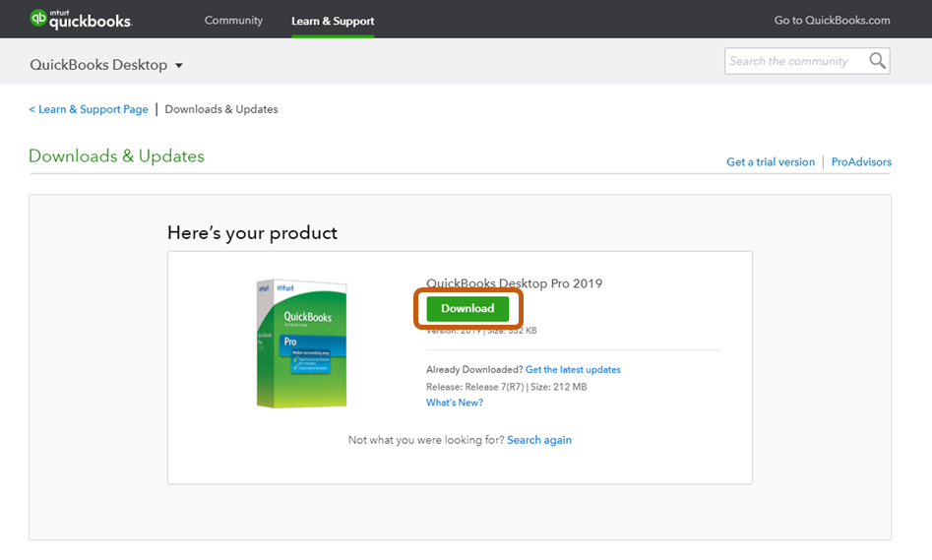Click the green Download button
The height and width of the screenshot is (560, 932).
[x=467, y=308]
